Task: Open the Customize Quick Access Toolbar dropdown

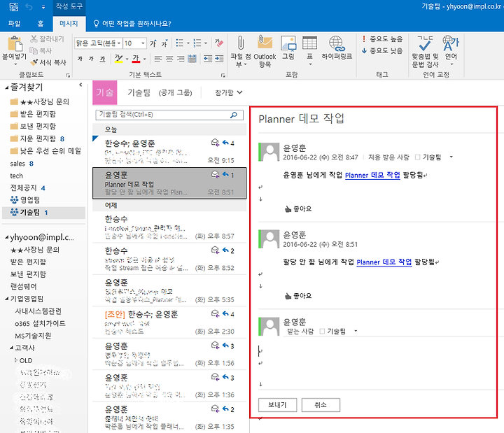Action: (43, 7)
